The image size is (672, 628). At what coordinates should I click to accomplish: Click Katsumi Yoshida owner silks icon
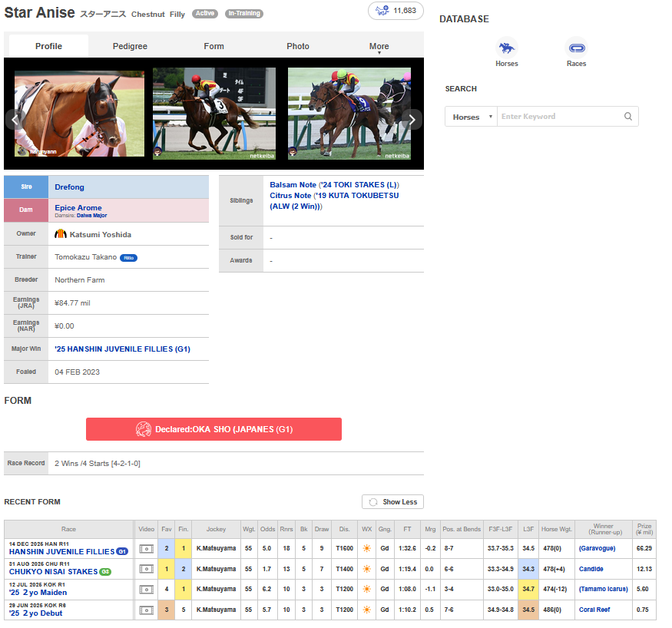tap(61, 234)
